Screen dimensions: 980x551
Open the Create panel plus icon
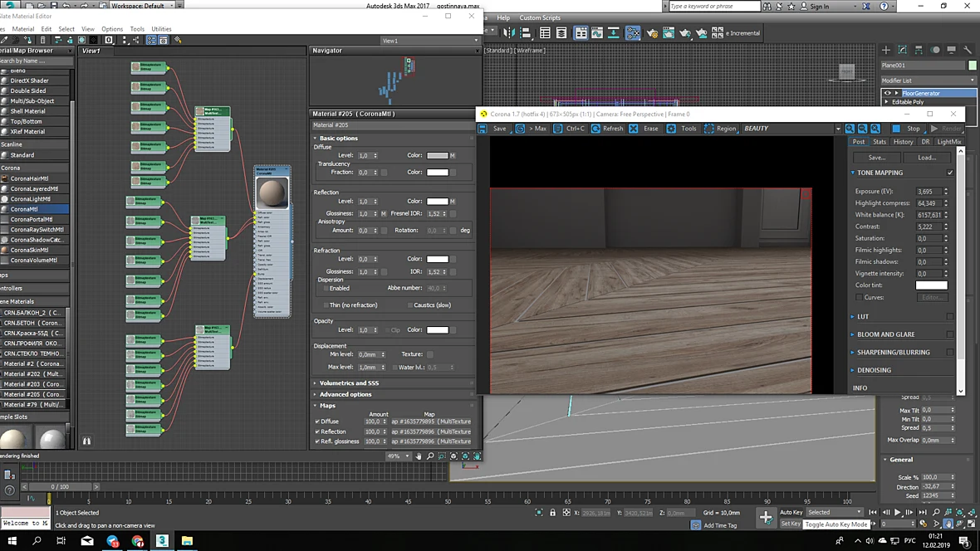click(885, 50)
